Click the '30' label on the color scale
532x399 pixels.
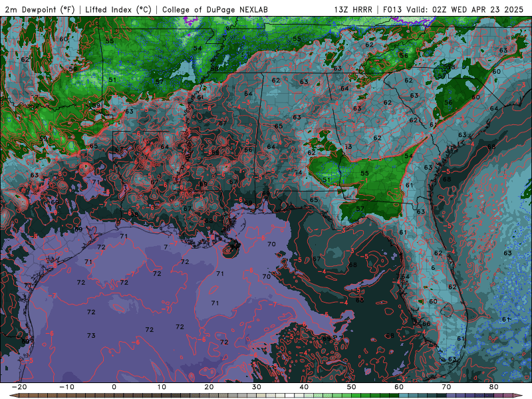[257, 387]
